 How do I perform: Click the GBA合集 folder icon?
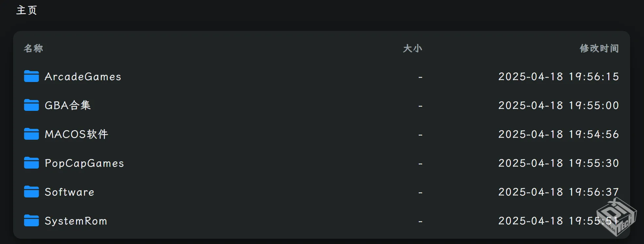point(31,105)
